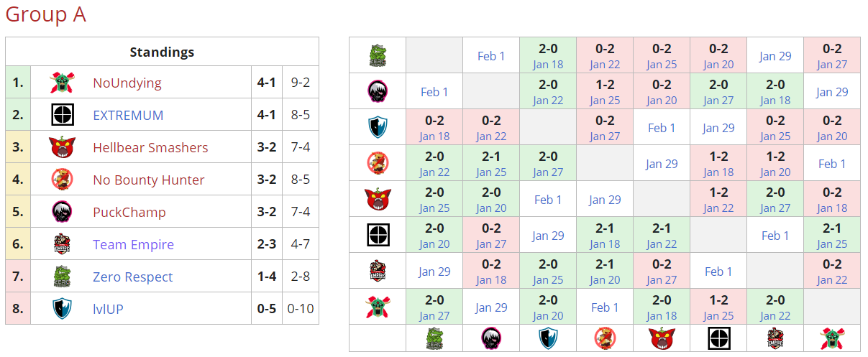The width and height of the screenshot is (868, 357).
Task: Click the NoUndying logo in the standings table
Action: click(x=62, y=83)
